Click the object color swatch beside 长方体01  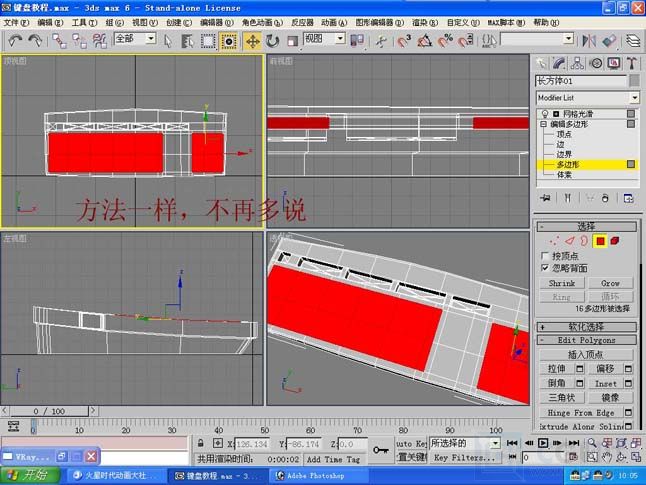(x=634, y=81)
